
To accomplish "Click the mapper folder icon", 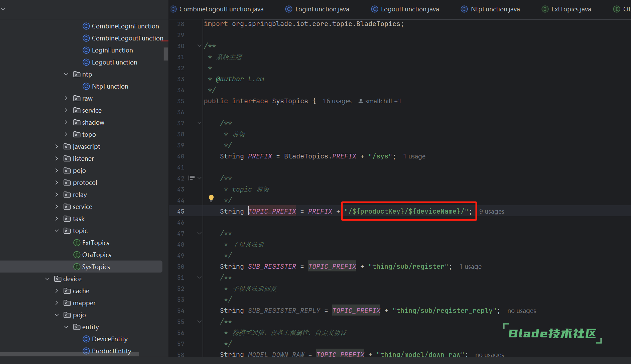I will click(67, 303).
